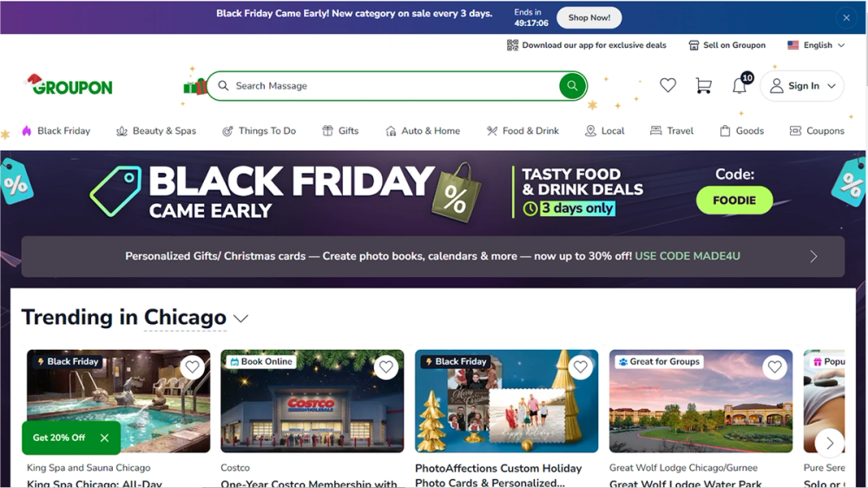Open the Food & Drink category
This screenshot has height=488, width=868.
click(x=523, y=131)
